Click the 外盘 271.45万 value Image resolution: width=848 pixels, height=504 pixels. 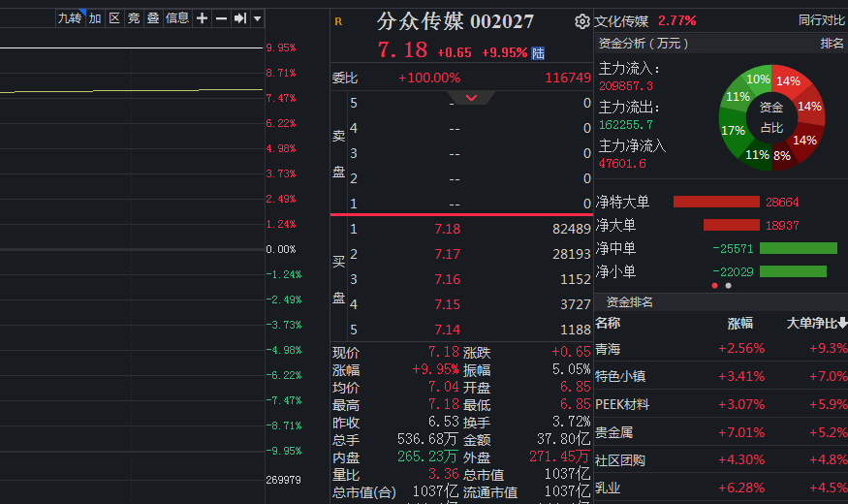[560, 457]
